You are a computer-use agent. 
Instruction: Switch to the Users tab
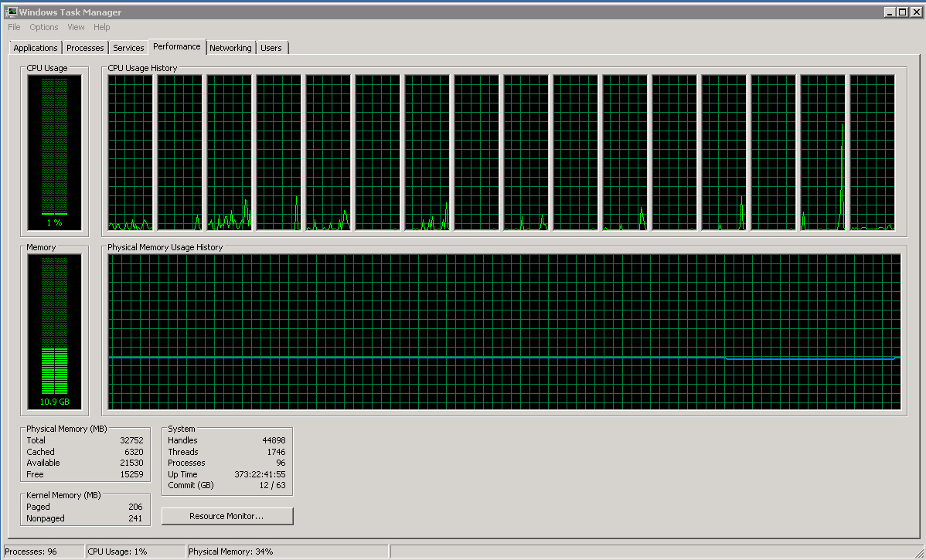coord(271,48)
